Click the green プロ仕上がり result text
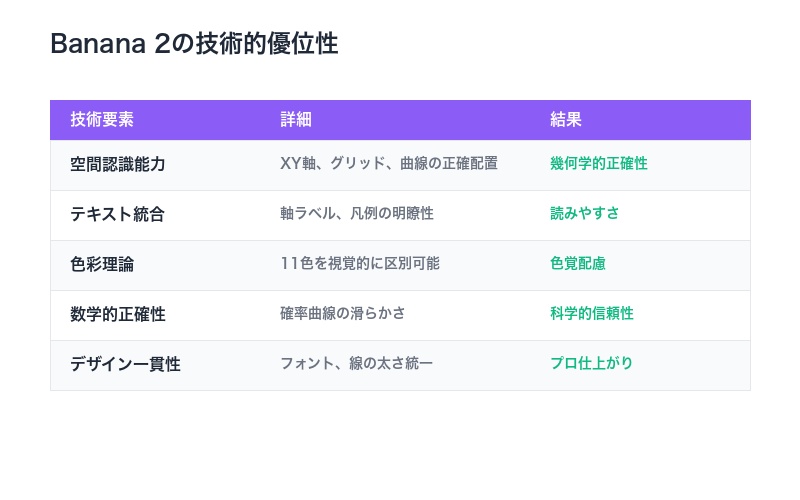The height and width of the screenshot is (500, 800). coord(592,364)
